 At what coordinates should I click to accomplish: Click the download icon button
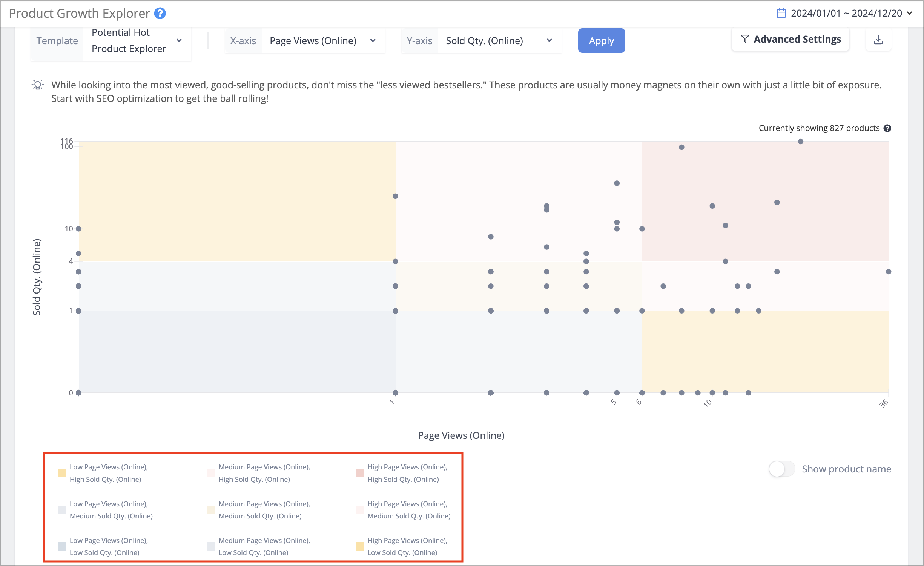pos(878,40)
